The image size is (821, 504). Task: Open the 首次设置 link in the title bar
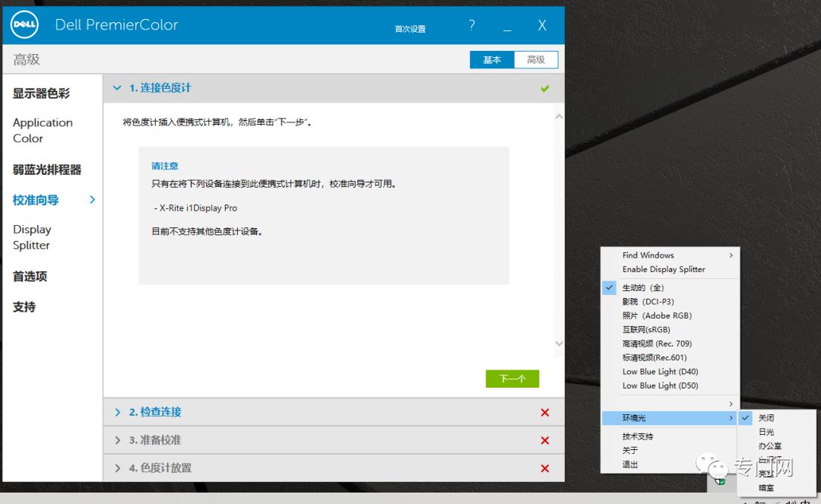coord(410,30)
